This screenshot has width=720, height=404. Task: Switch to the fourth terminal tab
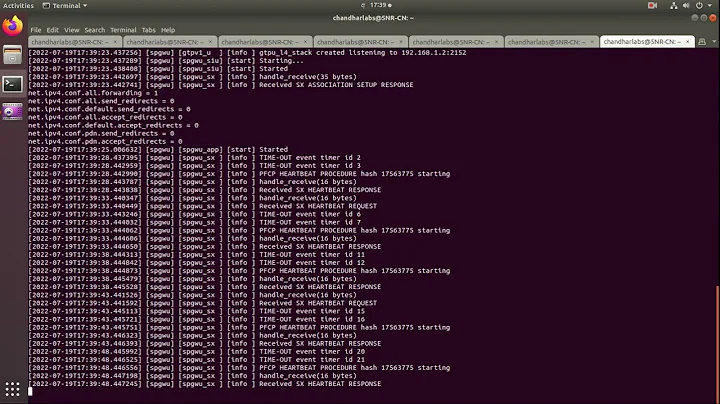click(x=361, y=42)
